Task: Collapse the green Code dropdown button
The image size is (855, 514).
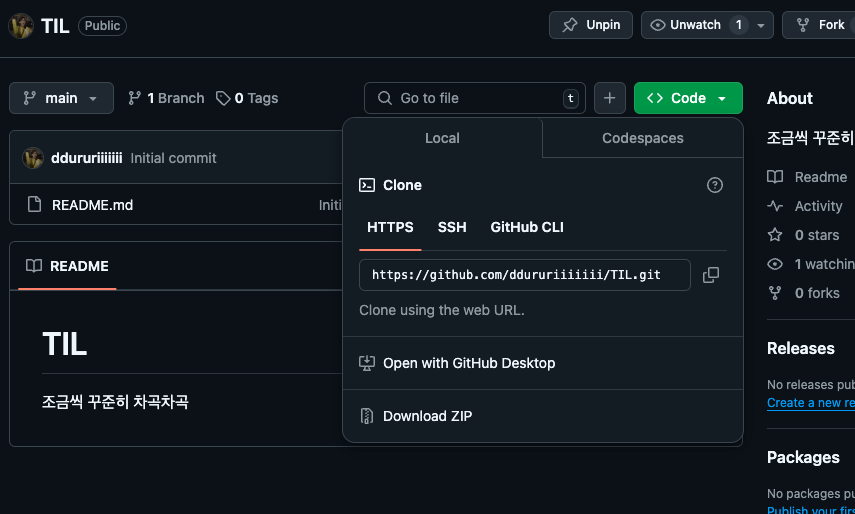Action: click(688, 98)
